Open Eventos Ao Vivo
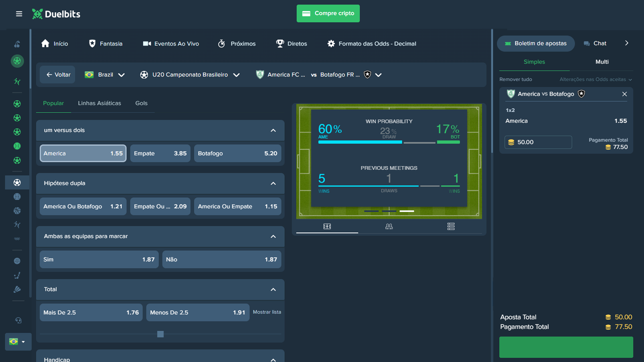The image size is (644, 362). (x=171, y=44)
